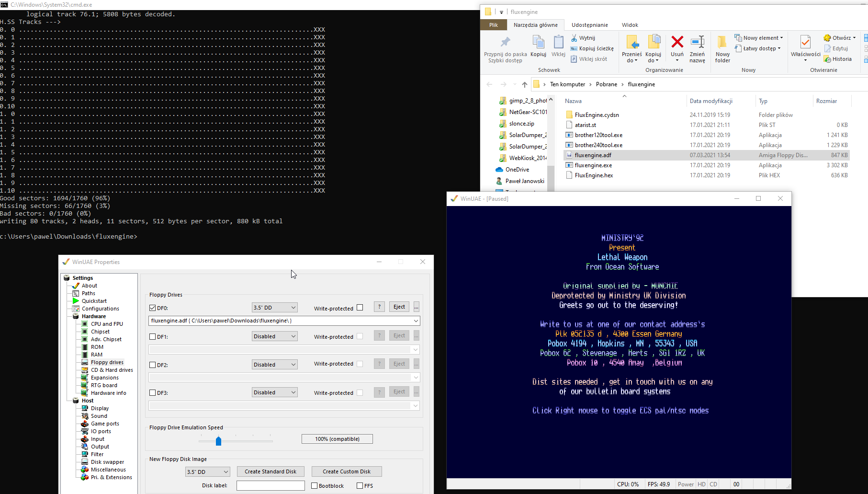
Task: Open the Plik tab in Explorer
Action: [x=494, y=25]
